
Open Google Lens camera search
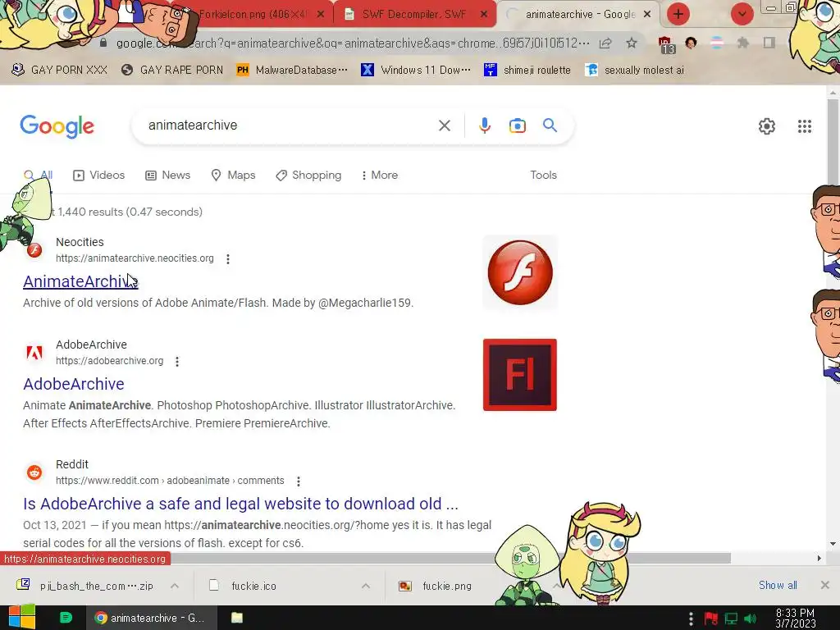[517, 126]
